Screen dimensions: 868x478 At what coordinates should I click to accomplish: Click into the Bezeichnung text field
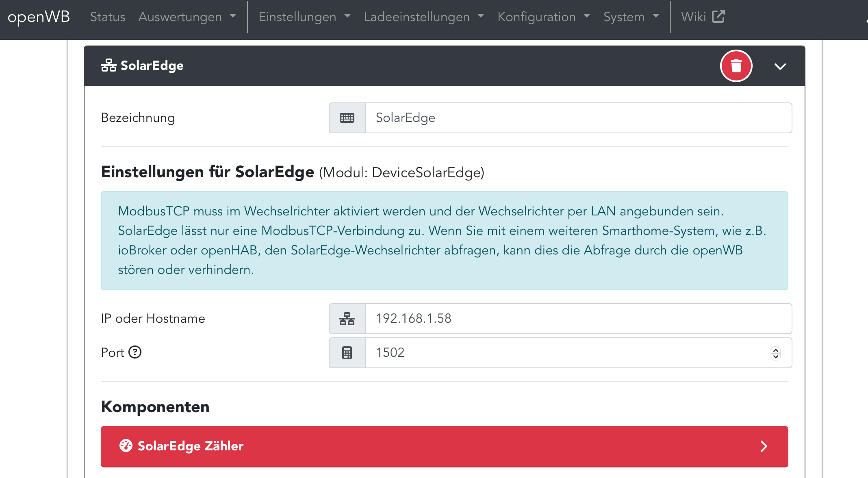[x=577, y=118]
